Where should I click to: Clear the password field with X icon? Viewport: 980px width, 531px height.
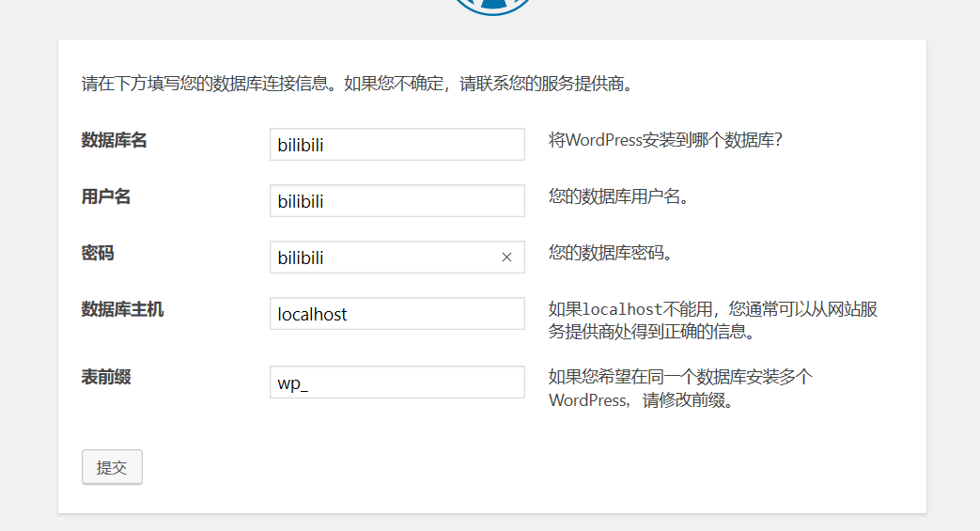coord(506,258)
